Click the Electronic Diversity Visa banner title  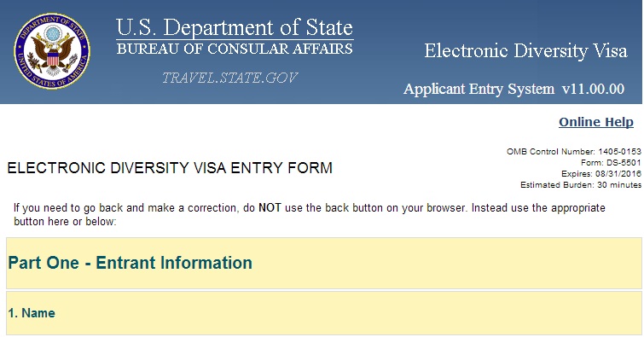pos(525,51)
